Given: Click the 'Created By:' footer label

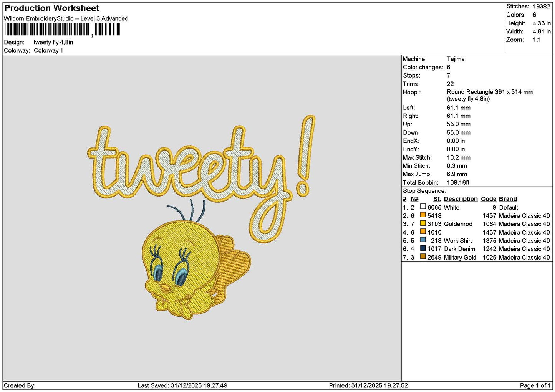Looking at the screenshot, I should point(20,385).
